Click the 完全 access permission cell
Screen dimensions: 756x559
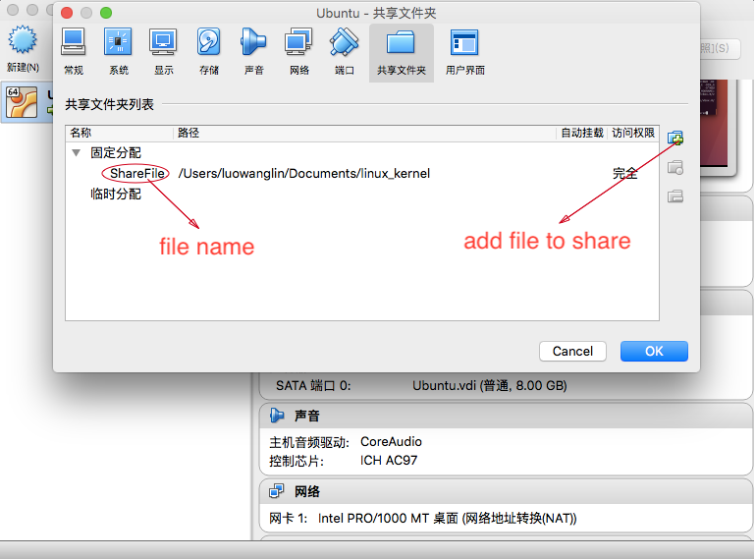[x=624, y=173]
